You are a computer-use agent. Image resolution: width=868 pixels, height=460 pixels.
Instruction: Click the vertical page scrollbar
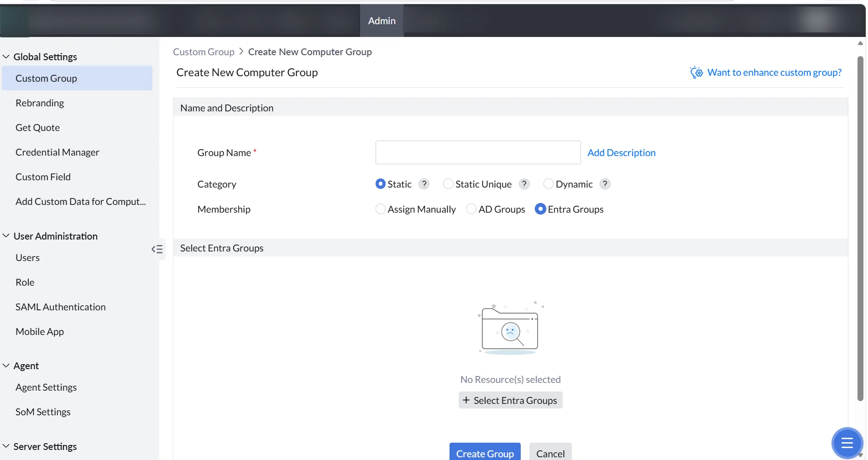(861, 228)
